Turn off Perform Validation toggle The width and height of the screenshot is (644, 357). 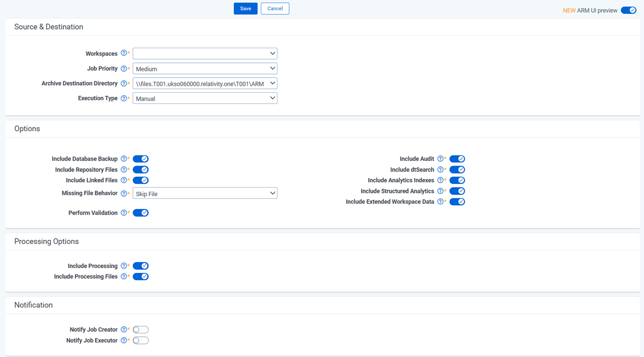pos(141,213)
